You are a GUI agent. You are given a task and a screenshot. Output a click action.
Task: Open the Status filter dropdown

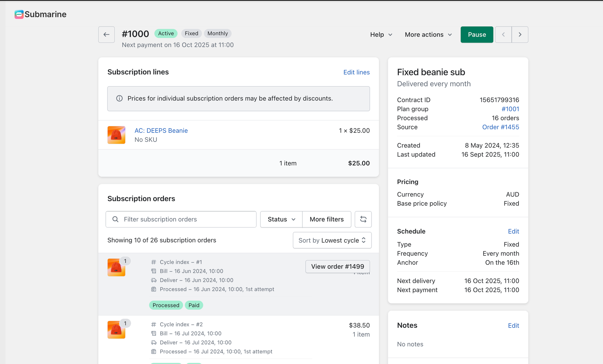point(281,219)
